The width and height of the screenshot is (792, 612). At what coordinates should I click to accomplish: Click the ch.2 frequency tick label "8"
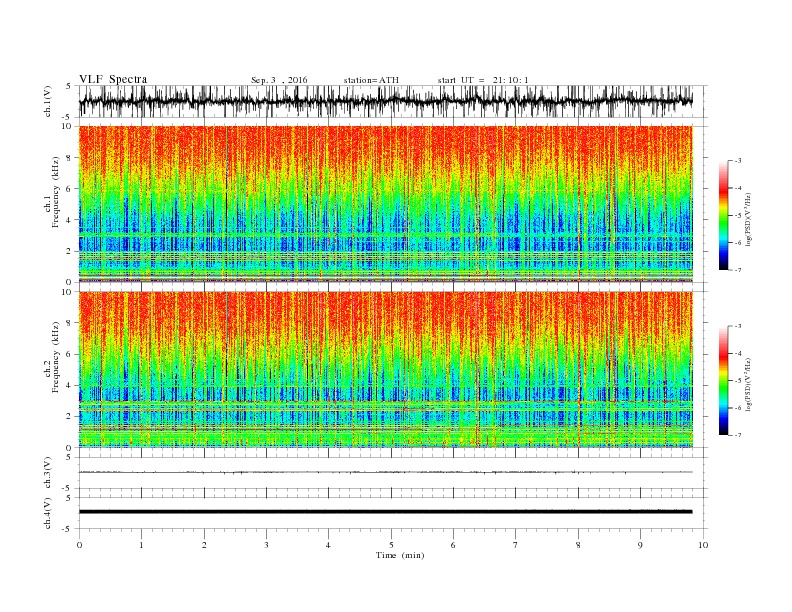70,323
